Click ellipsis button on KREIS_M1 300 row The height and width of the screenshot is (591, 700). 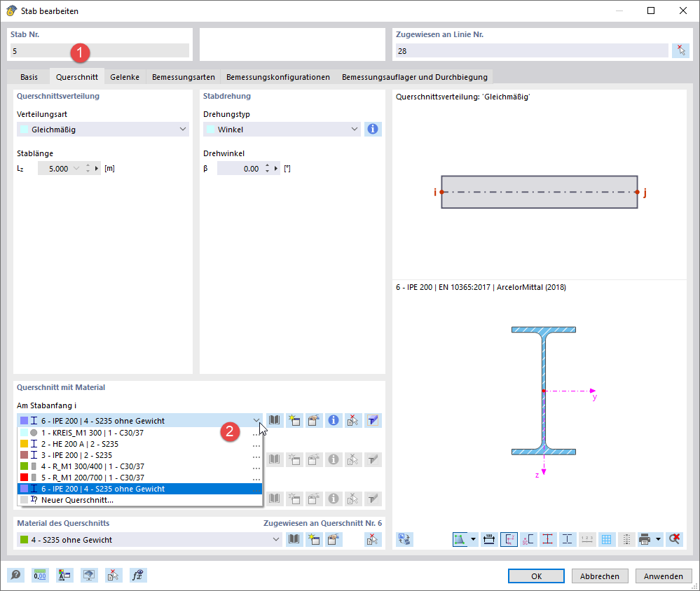click(x=256, y=433)
